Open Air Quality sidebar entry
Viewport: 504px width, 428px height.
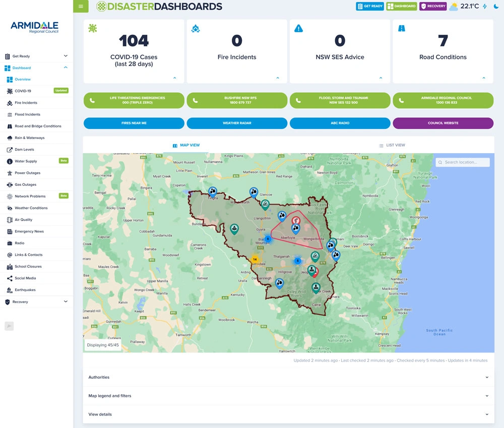tap(23, 220)
